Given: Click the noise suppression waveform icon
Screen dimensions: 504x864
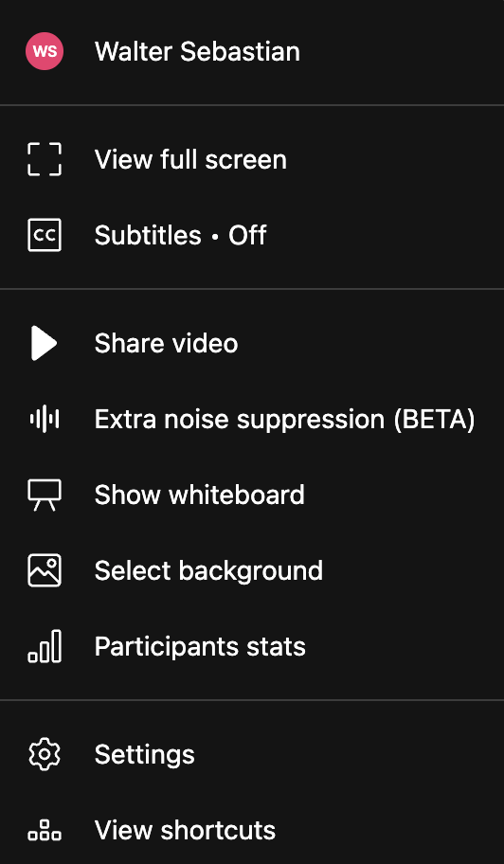Looking at the screenshot, I should pos(45,420).
